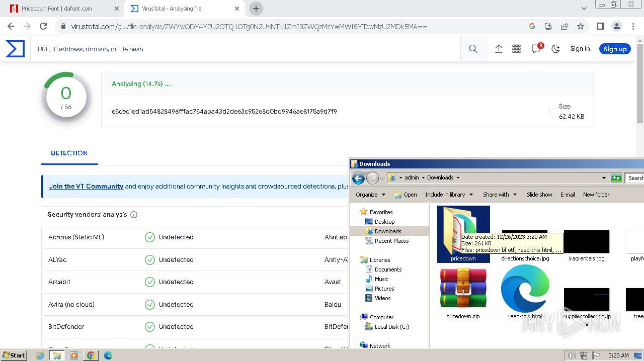Click install app icon in address bar
Viewport: 644px width, 362px height.
[x=548, y=26]
